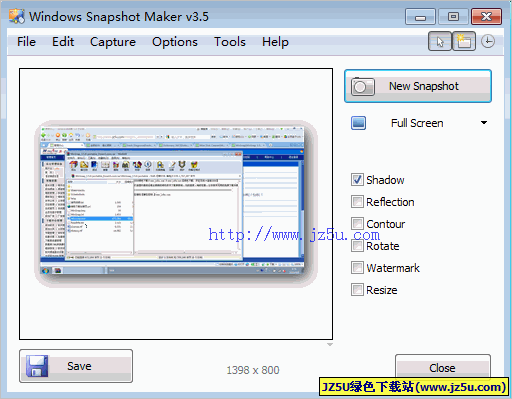Click the Close button
Image resolution: width=512 pixels, height=399 pixels.
[443, 367]
